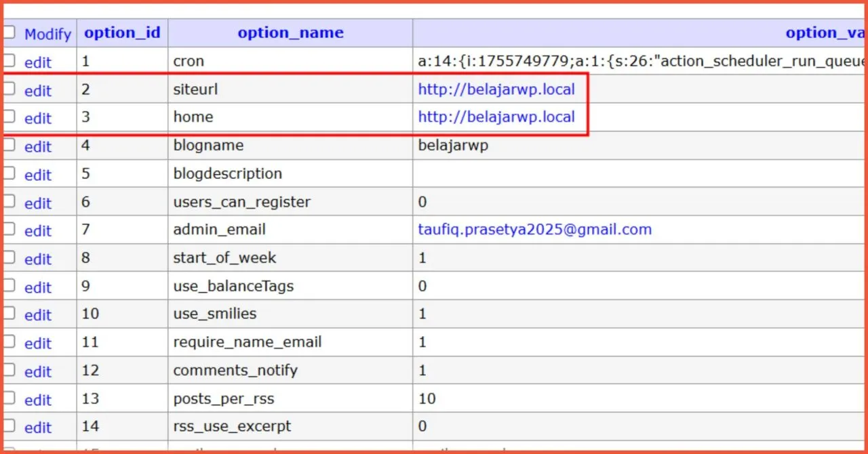Screen dimensions: 868x454
Task: Tick the checkbox for the cron row
Action: 9,61
